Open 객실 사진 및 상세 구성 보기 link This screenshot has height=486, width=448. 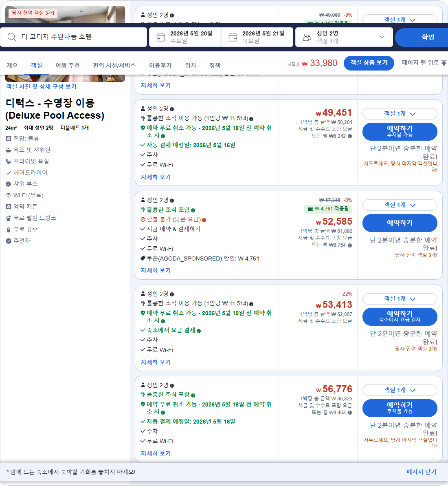[41, 86]
